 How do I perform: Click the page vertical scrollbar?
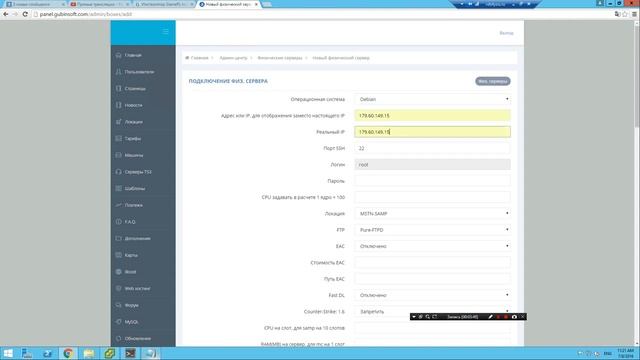point(637,183)
